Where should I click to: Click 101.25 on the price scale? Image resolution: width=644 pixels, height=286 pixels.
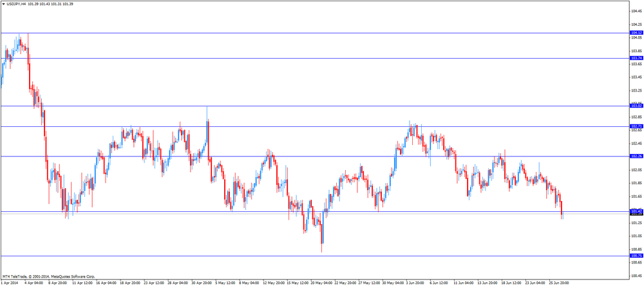point(637,223)
